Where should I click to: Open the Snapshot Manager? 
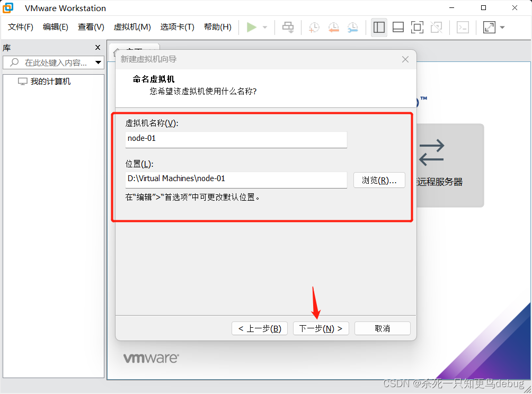pos(352,27)
